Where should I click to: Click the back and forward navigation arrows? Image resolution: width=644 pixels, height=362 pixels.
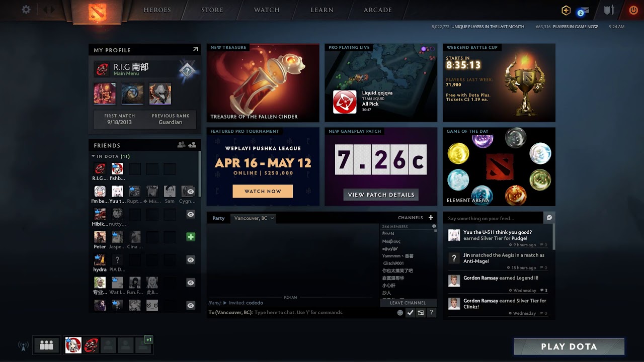point(49,10)
